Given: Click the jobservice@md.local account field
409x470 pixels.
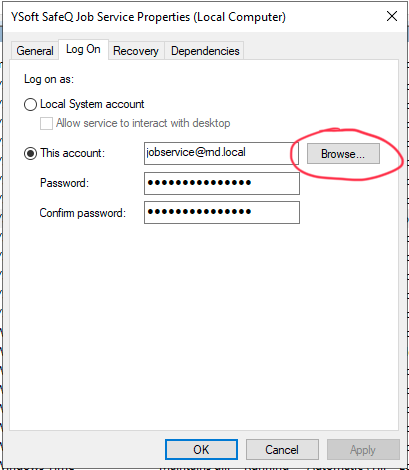Looking at the screenshot, I should (x=221, y=153).
